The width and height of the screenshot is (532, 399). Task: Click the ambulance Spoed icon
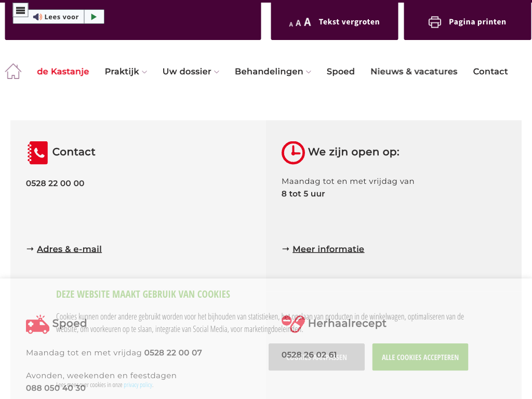pyautogui.click(x=37, y=325)
